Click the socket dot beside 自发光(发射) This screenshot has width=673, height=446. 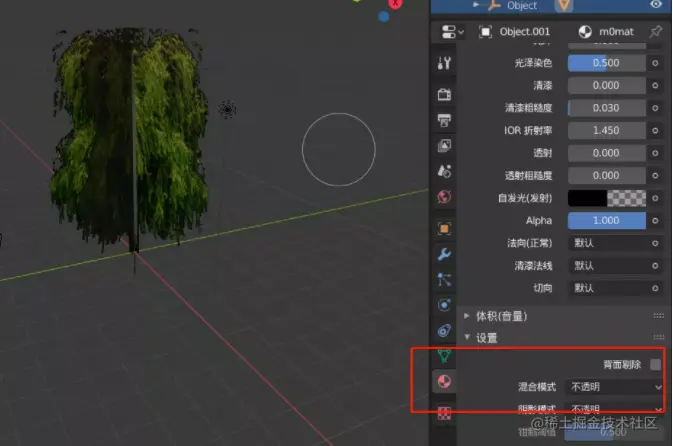(x=655, y=198)
